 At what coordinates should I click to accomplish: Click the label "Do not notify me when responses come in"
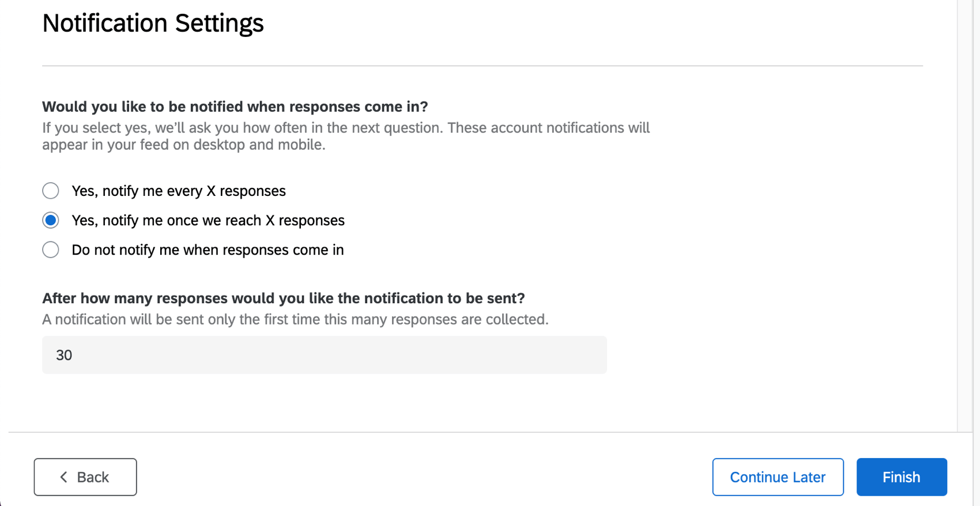pyautogui.click(x=207, y=250)
